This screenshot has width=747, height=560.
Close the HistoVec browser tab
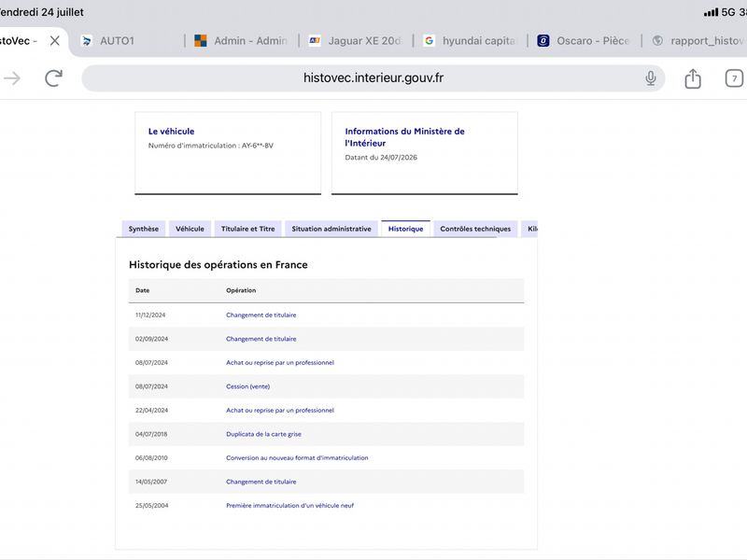[x=55, y=41]
